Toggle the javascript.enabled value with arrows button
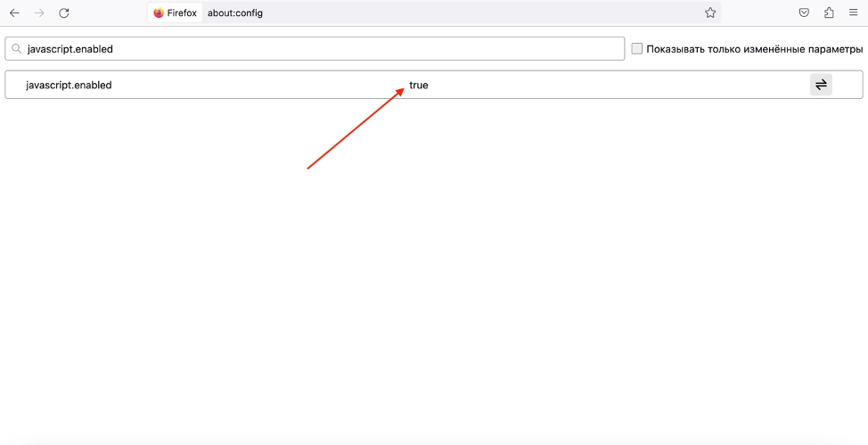 821,85
